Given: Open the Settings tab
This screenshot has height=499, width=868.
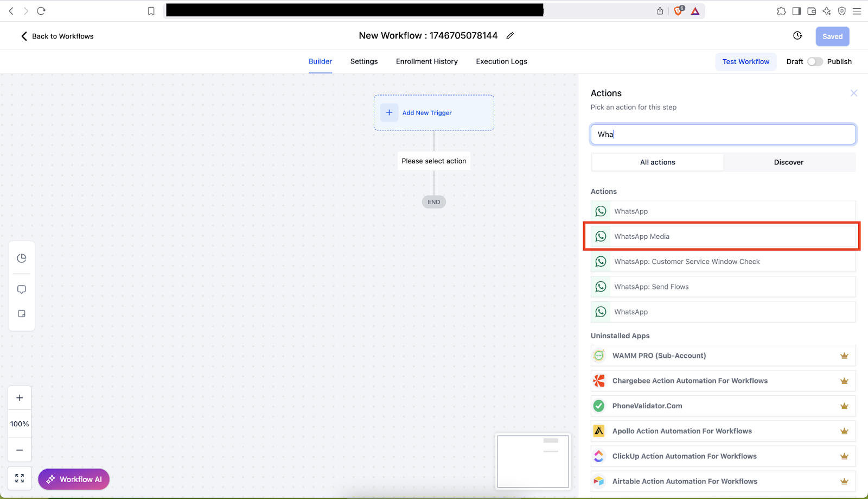Looking at the screenshot, I should click(x=364, y=61).
